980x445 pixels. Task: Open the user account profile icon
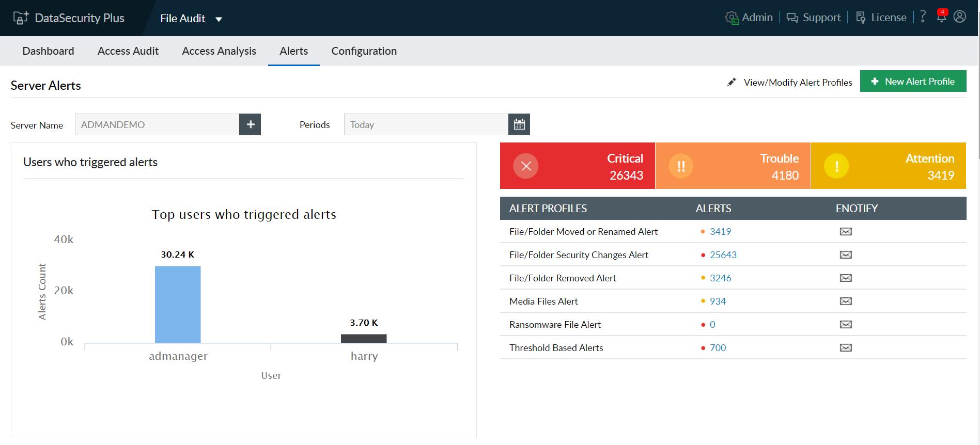[960, 17]
